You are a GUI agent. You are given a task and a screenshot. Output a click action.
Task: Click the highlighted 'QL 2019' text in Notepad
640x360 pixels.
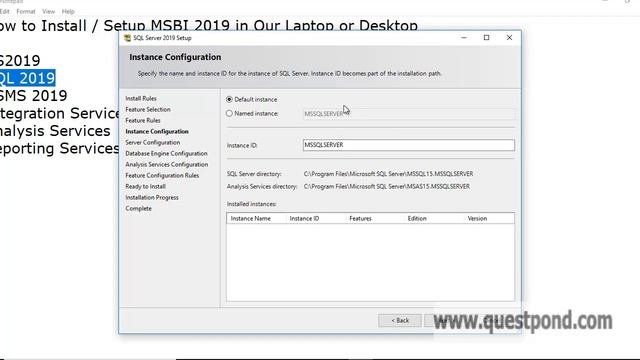(x=27, y=78)
